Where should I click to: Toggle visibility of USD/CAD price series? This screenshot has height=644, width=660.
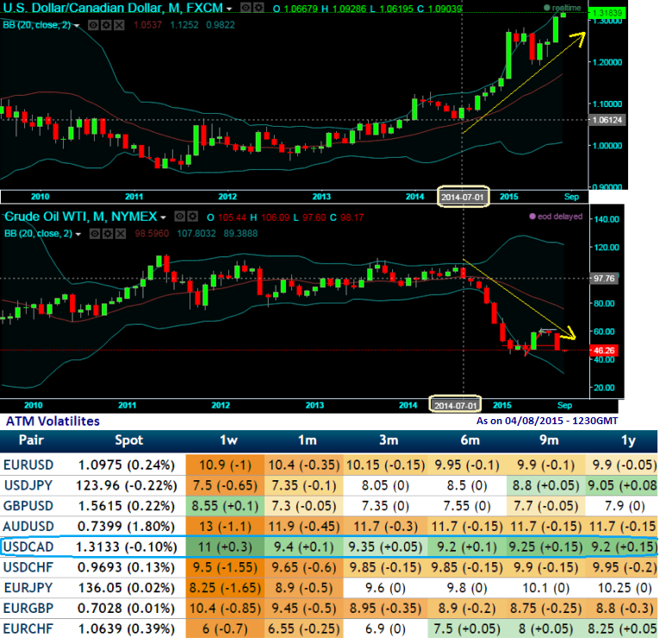click(x=245, y=7)
